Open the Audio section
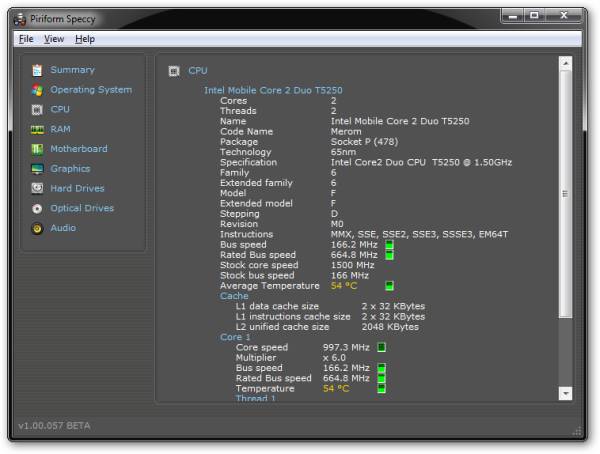 (63, 228)
